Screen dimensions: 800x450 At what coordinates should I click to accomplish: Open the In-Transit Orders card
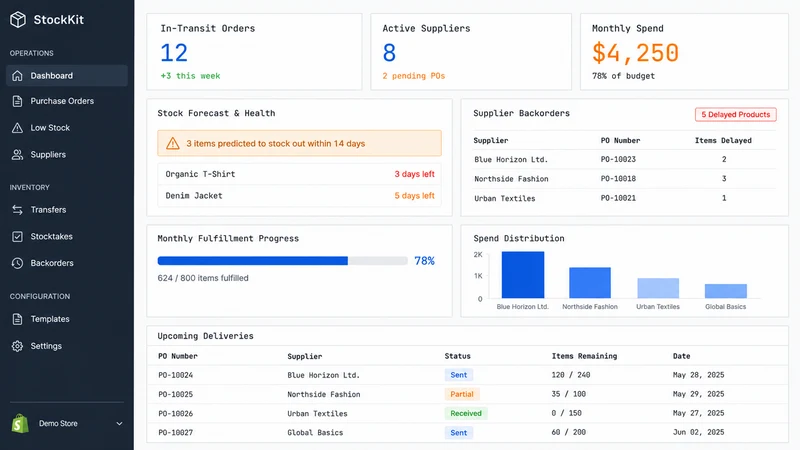point(254,52)
